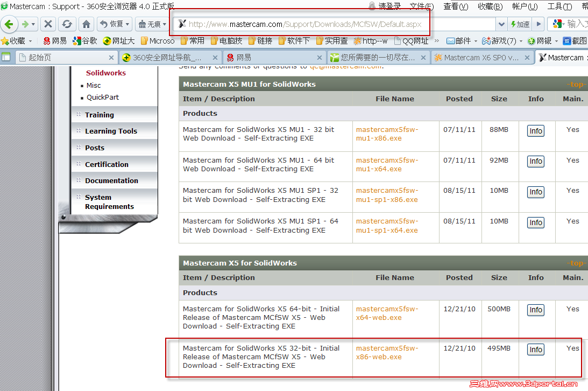Open the 恢复 dropdown arrow
The image size is (588, 391).
click(127, 24)
